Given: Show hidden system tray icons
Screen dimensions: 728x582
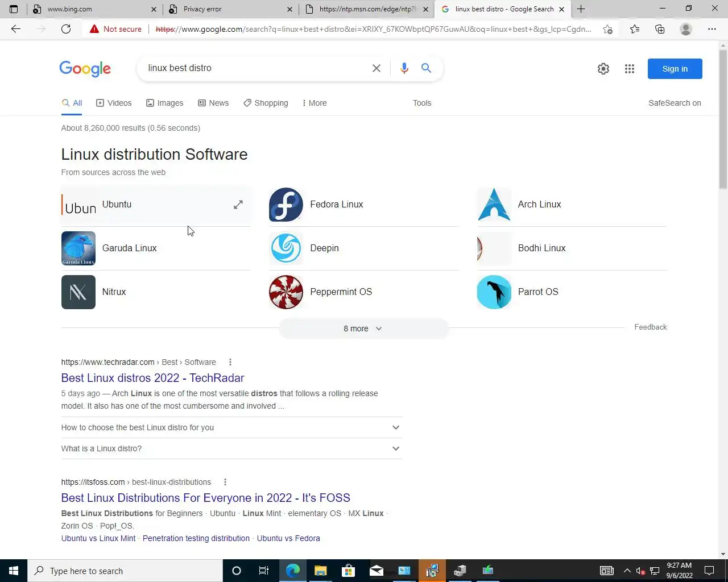Looking at the screenshot, I should tap(627, 571).
